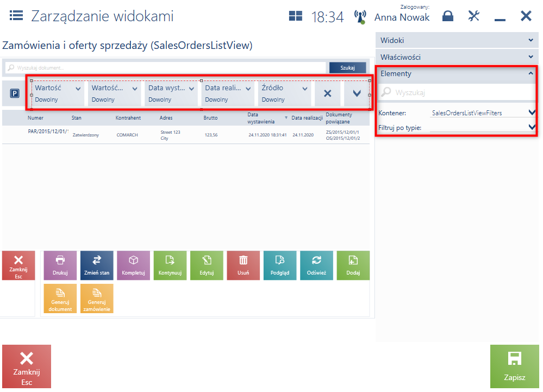Sort by the Adres column header

tap(166, 118)
